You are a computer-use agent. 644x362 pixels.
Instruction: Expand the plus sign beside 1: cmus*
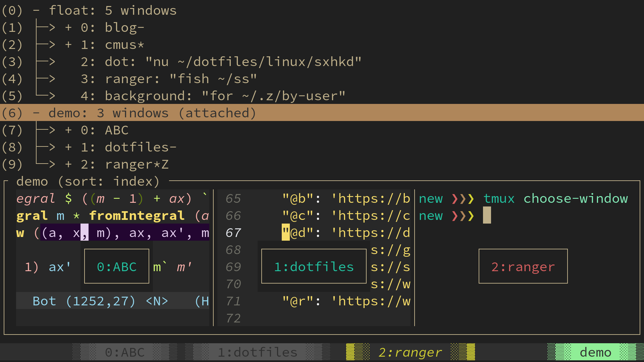point(68,45)
